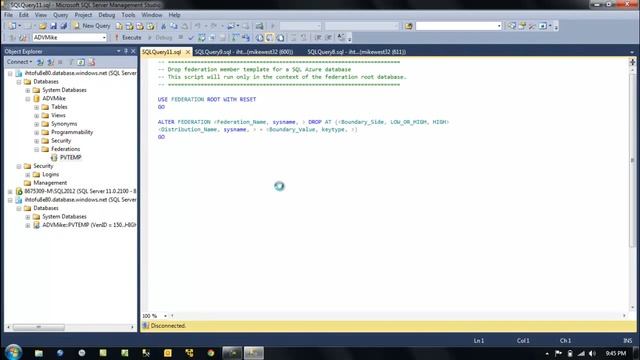Close the SQLQuery11.sql tab
Viewport: 640px width, 360px height.
pos(188,52)
